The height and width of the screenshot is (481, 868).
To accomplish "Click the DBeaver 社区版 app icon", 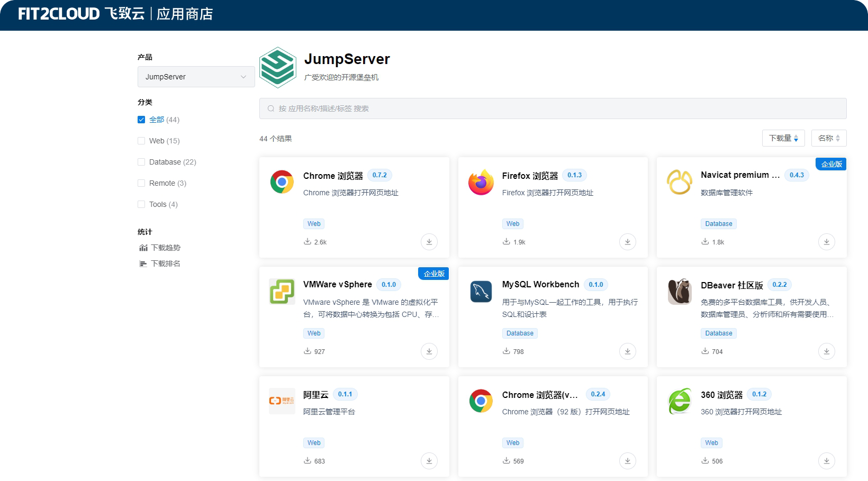I will [x=680, y=292].
